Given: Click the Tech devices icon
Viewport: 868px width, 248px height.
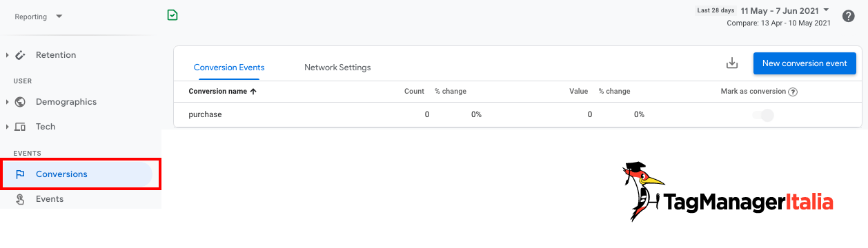Looking at the screenshot, I should coord(20,127).
